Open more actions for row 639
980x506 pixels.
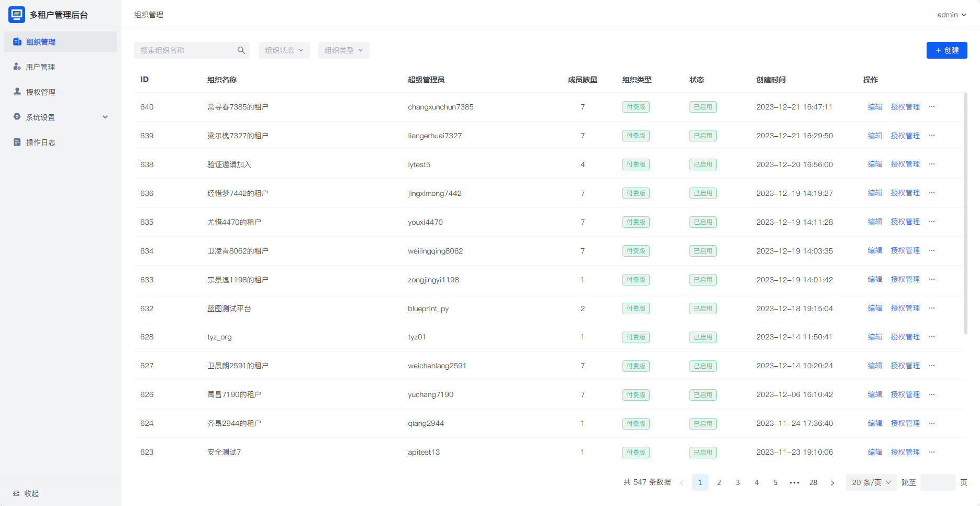[x=932, y=136]
